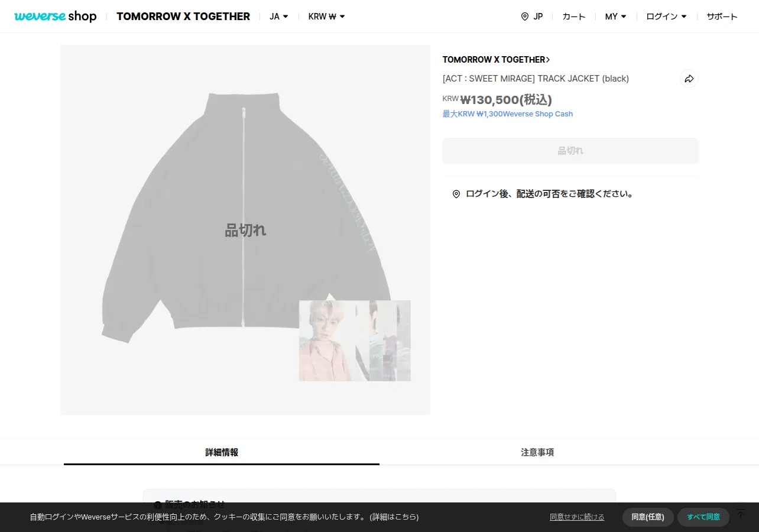Open the サポート link
Viewport: 759px width, 532px height.
pyautogui.click(x=722, y=17)
